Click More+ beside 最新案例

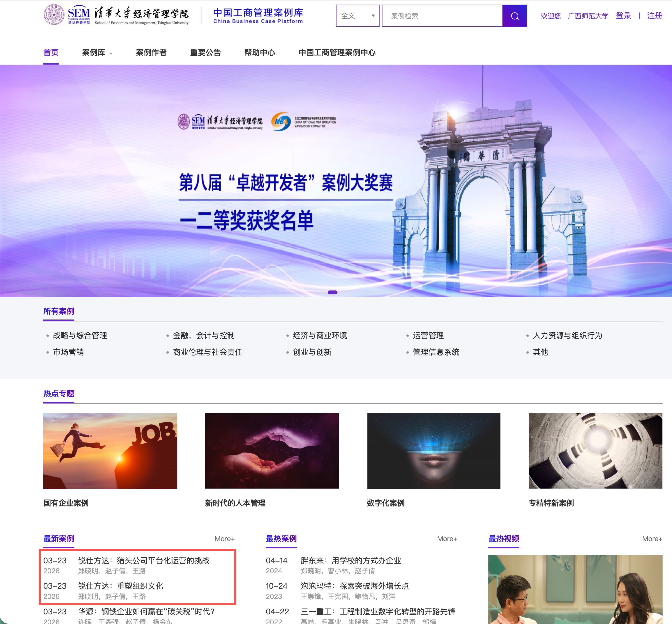pos(224,539)
